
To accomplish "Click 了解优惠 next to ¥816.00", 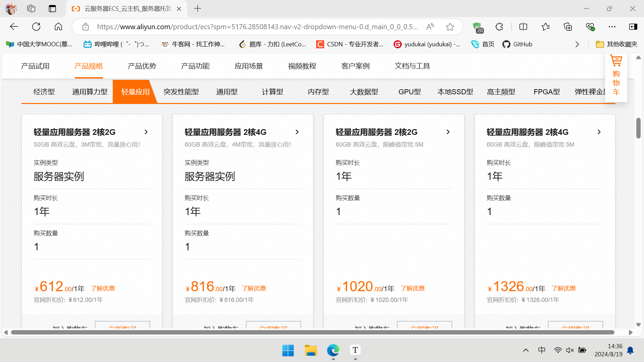I will click(x=254, y=289).
